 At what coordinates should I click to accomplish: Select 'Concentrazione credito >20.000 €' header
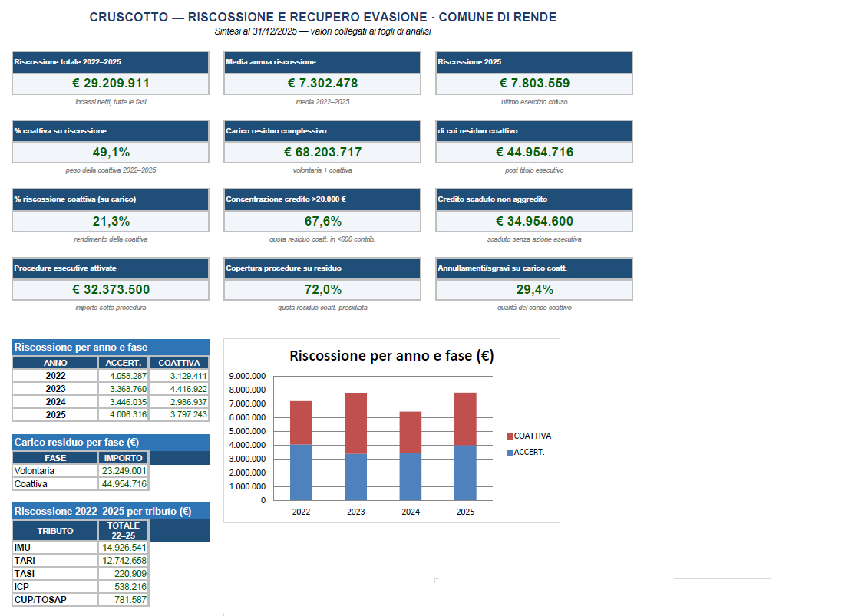coord(322,199)
